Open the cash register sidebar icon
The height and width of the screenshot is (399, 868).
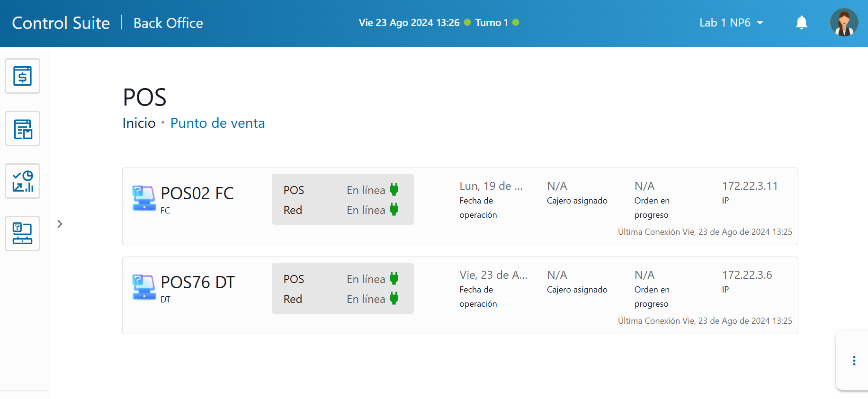(22, 76)
